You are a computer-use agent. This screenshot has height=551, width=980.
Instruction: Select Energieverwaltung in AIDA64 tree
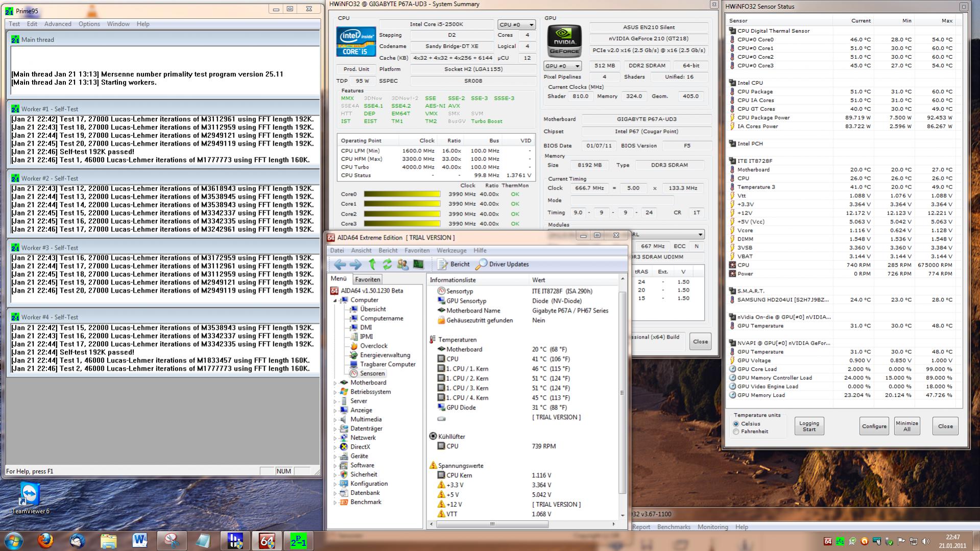(x=385, y=355)
